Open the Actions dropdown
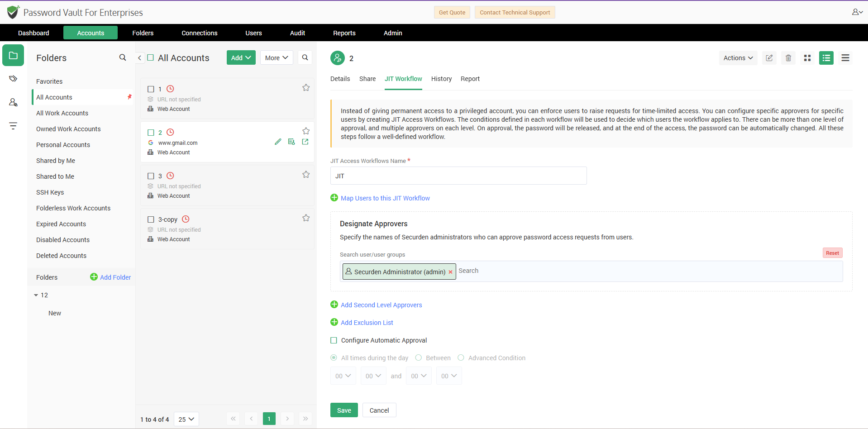The width and height of the screenshot is (868, 429). (x=738, y=58)
